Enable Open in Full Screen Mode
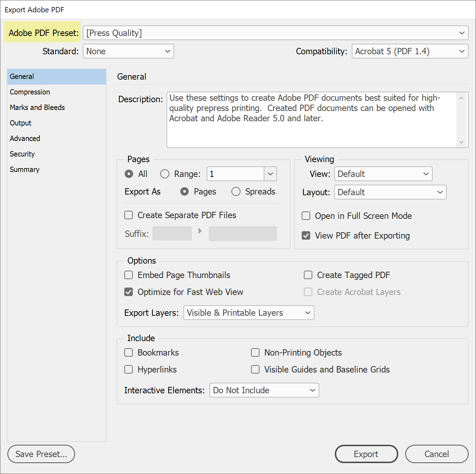 (x=306, y=216)
